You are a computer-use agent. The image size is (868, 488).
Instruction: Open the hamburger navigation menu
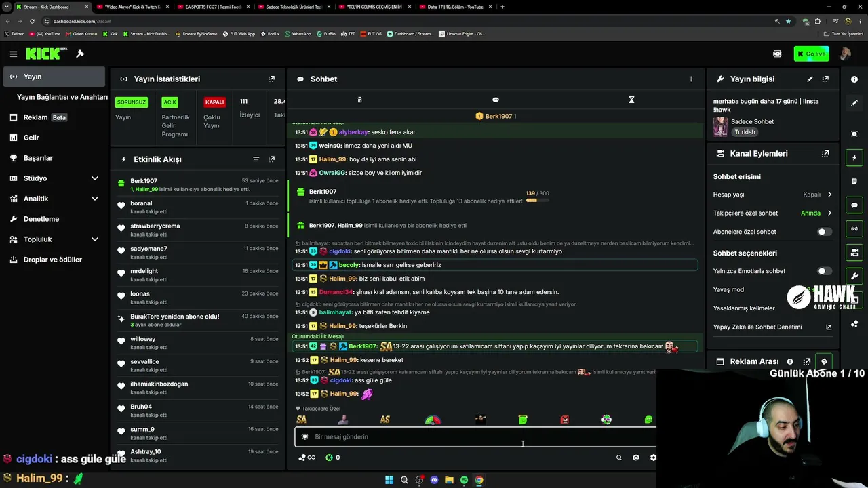click(x=13, y=54)
